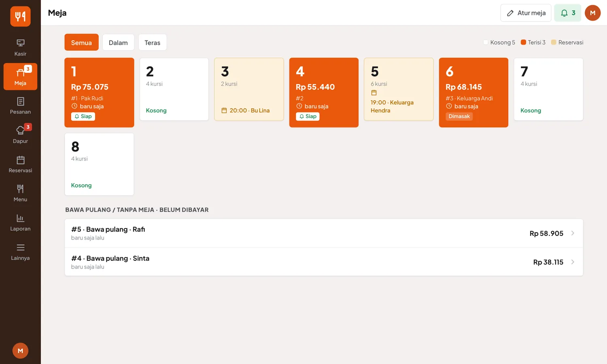This screenshot has height=364, width=607.
Task: Open reserved table 3 for Bu Lina
Action: click(249, 89)
